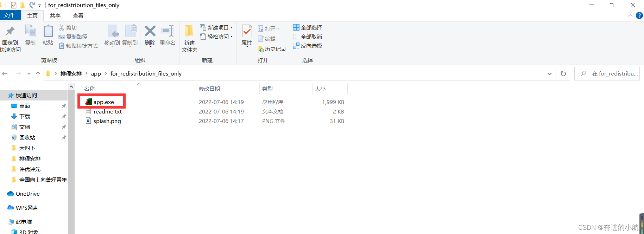Click the 粘贴 paste icon
Viewport: 644px width, 234px height.
(48, 32)
